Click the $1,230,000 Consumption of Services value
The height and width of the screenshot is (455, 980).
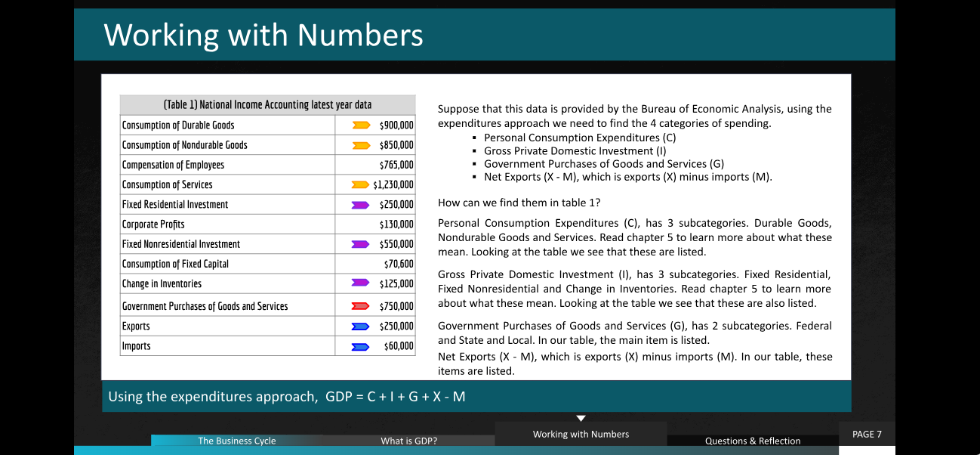pos(393,184)
